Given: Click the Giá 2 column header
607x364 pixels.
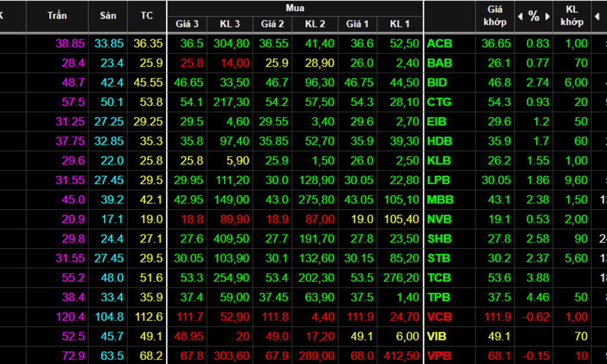Looking at the screenshot, I should 272,24.
